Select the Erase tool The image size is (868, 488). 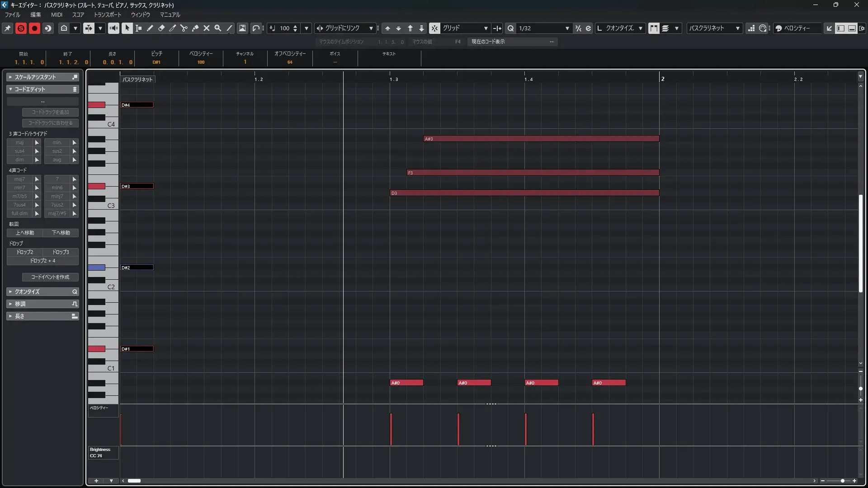click(161, 28)
